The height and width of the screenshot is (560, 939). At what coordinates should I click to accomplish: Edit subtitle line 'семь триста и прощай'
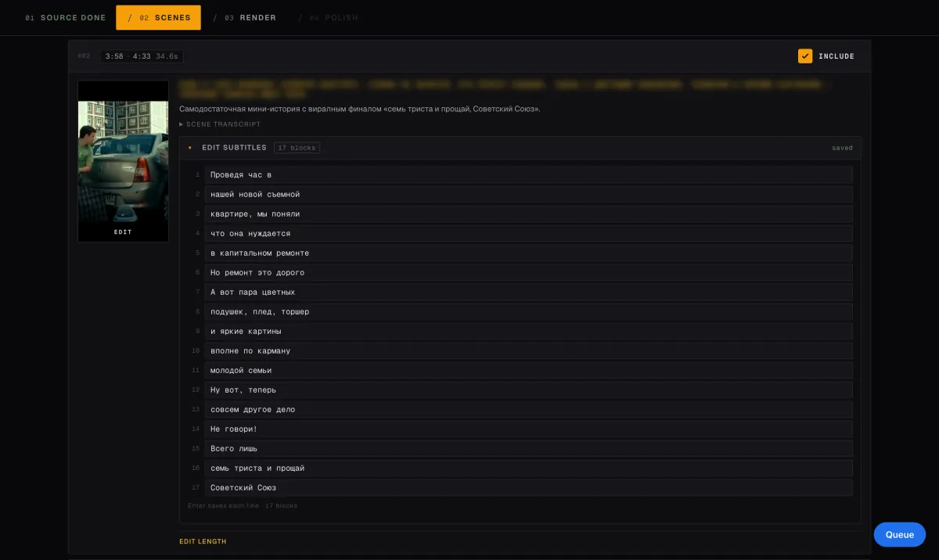[529, 468]
